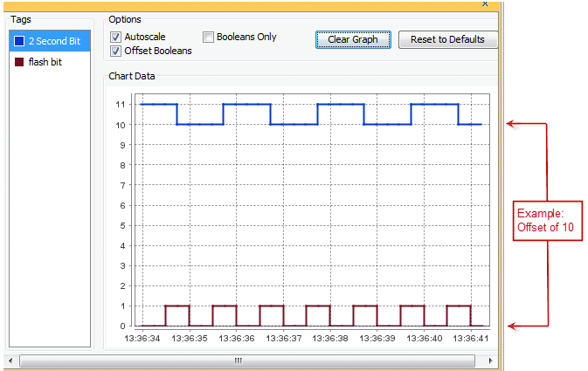Click the upper red arrow pointing at the chart
The width and height of the screenshot is (588, 371).
tap(515, 124)
